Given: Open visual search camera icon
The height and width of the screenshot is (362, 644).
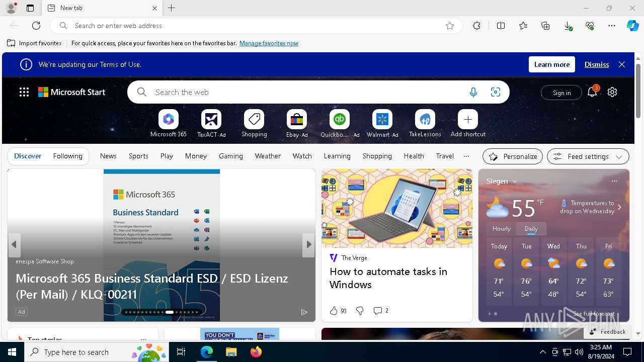Looking at the screenshot, I should click(x=496, y=92).
